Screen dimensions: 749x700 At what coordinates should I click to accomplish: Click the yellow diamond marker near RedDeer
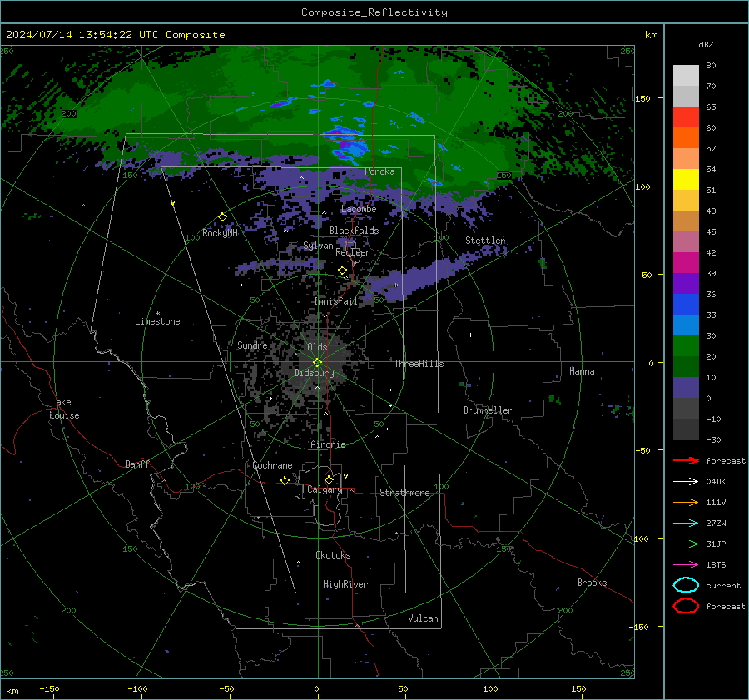pyautogui.click(x=343, y=271)
